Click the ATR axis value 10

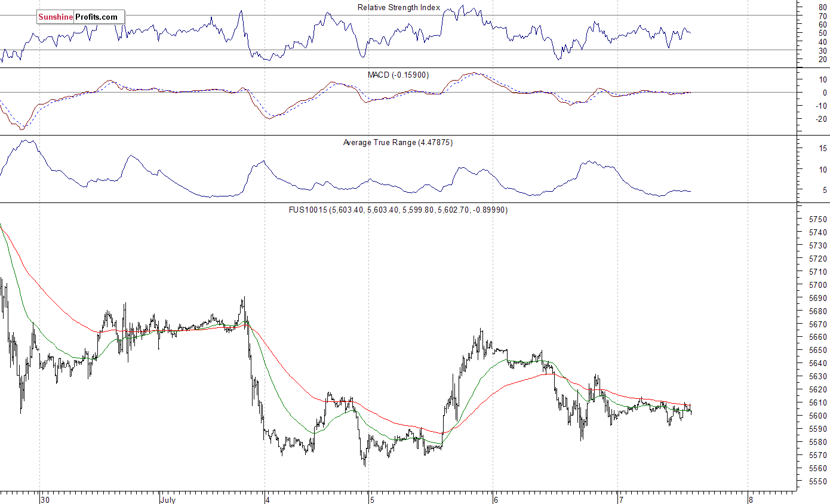click(x=823, y=170)
